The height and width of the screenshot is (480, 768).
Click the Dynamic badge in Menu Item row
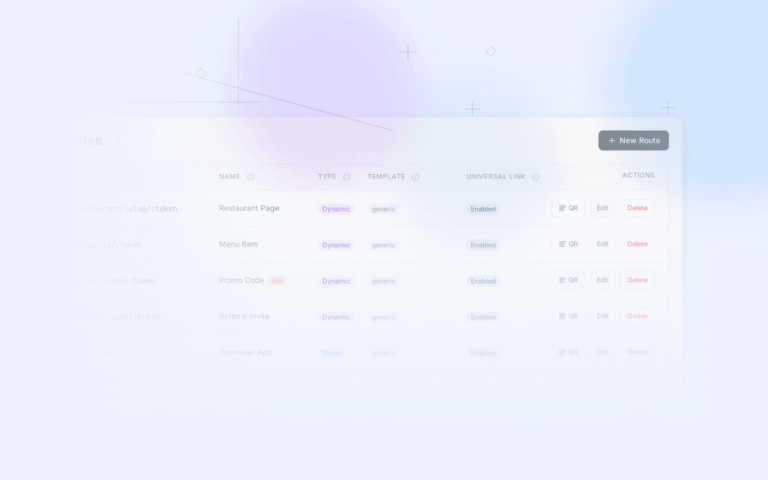pos(336,245)
